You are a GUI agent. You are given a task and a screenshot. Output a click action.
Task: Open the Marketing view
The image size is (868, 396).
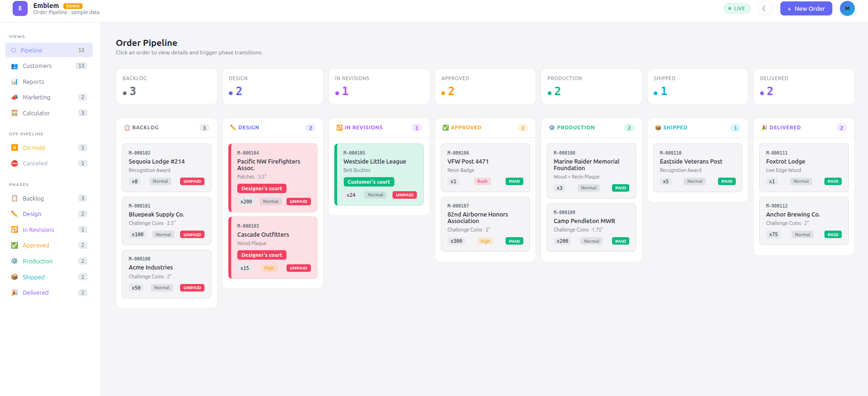[49, 97]
